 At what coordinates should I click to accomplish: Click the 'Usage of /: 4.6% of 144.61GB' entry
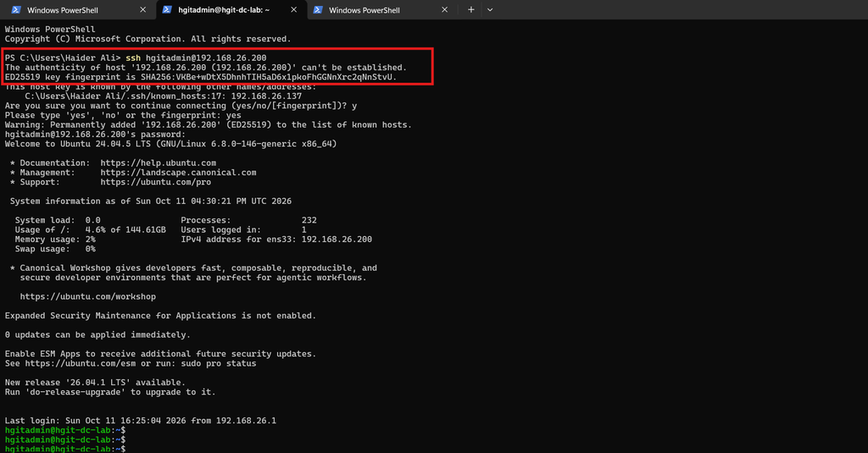[x=90, y=229]
